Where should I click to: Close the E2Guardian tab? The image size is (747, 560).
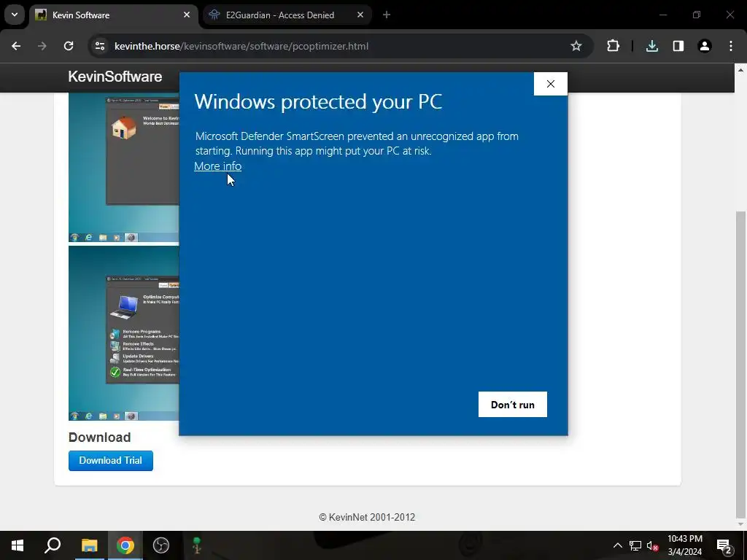(360, 15)
